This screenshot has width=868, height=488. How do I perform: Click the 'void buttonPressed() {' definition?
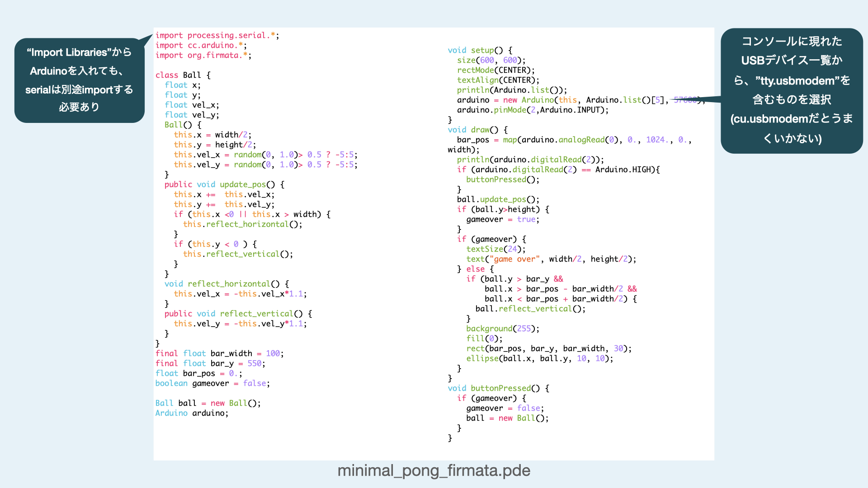click(x=498, y=388)
